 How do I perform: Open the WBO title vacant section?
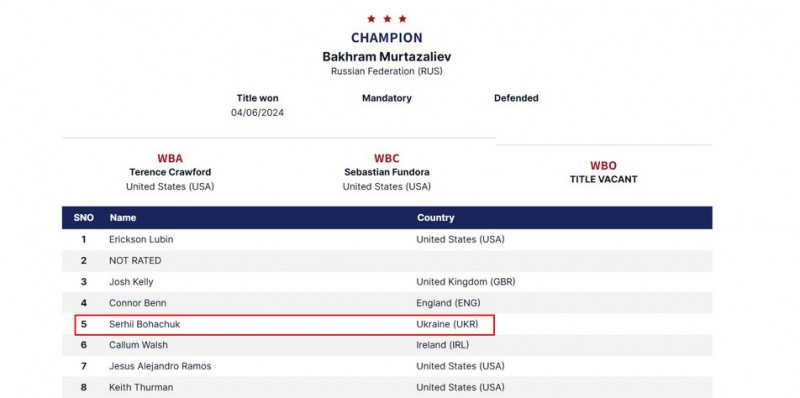point(604,172)
